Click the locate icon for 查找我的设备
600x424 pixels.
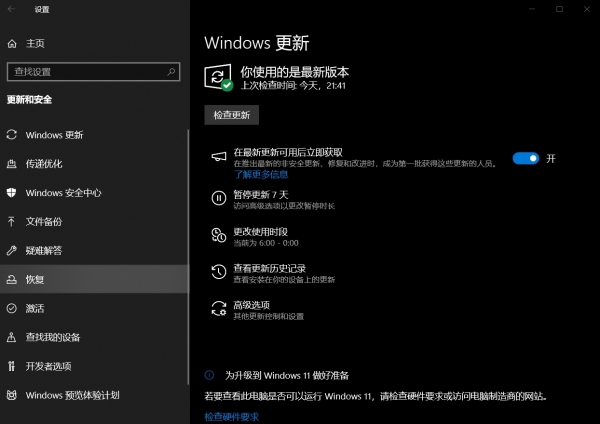pos(11,337)
